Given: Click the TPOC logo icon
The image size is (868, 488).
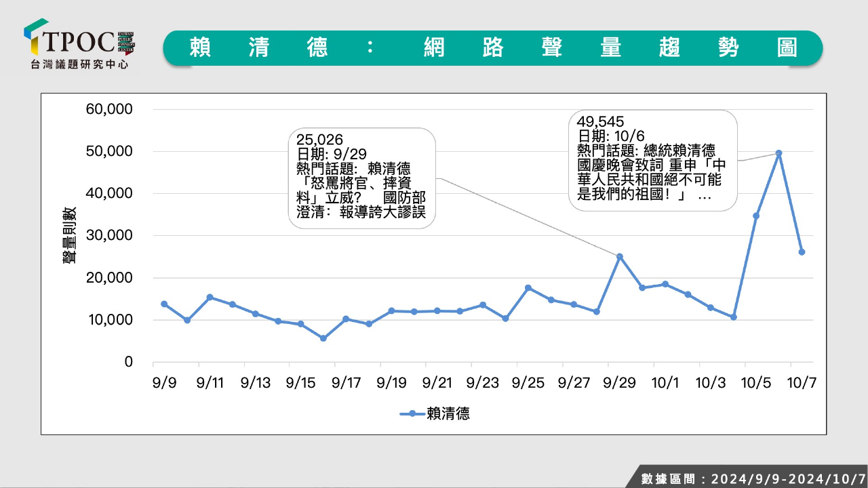Looking at the screenshot, I should [35, 37].
